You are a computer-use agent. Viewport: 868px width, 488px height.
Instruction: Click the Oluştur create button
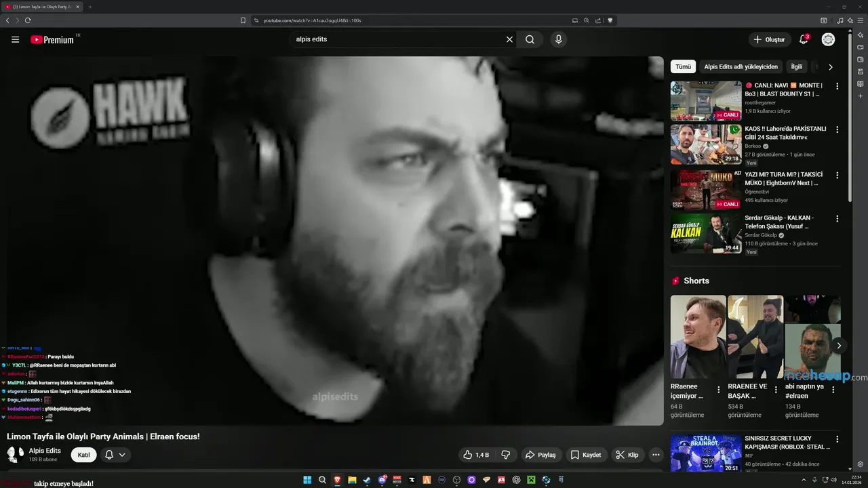point(770,39)
